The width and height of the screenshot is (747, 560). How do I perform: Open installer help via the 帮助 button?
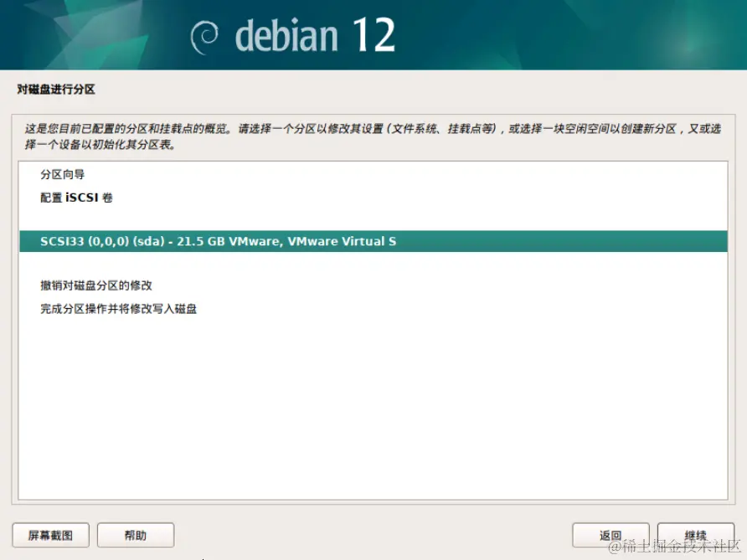coord(135,535)
